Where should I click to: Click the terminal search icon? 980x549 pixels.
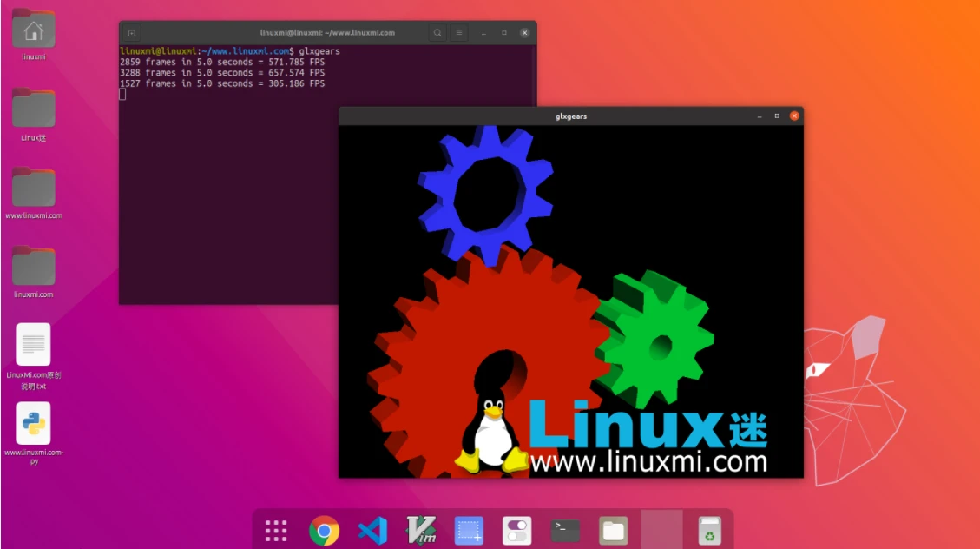coord(437,32)
